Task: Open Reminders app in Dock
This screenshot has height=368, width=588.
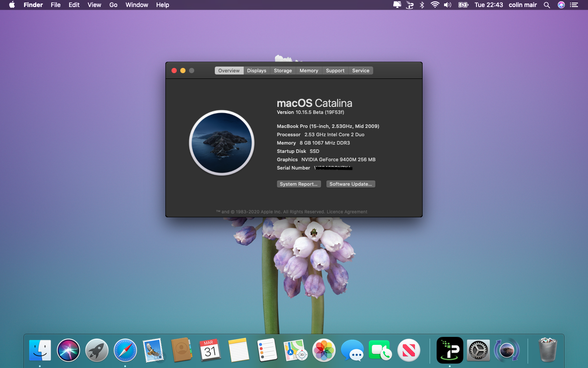Action: pyautogui.click(x=267, y=350)
